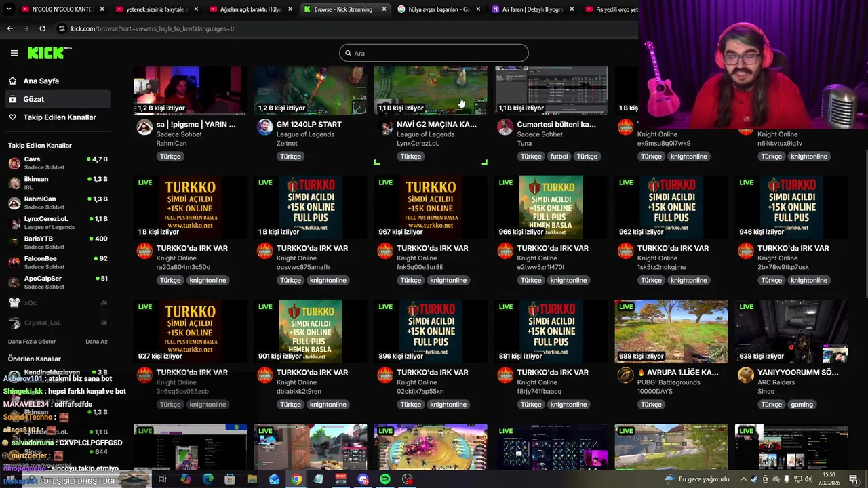This screenshot has height=488, width=868.
Task: Click futbol tag on Tuna's stream
Action: click(559, 157)
